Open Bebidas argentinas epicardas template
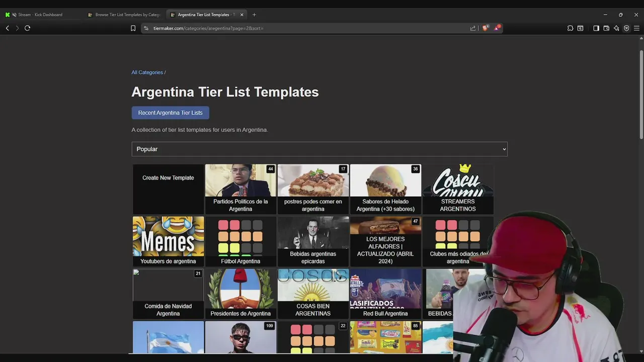 tap(313, 241)
